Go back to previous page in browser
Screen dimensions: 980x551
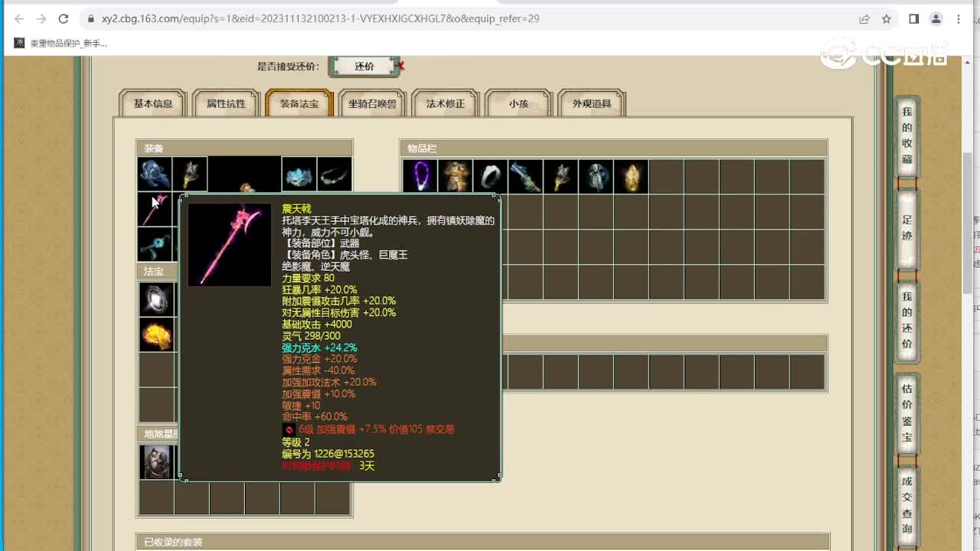(x=18, y=18)
